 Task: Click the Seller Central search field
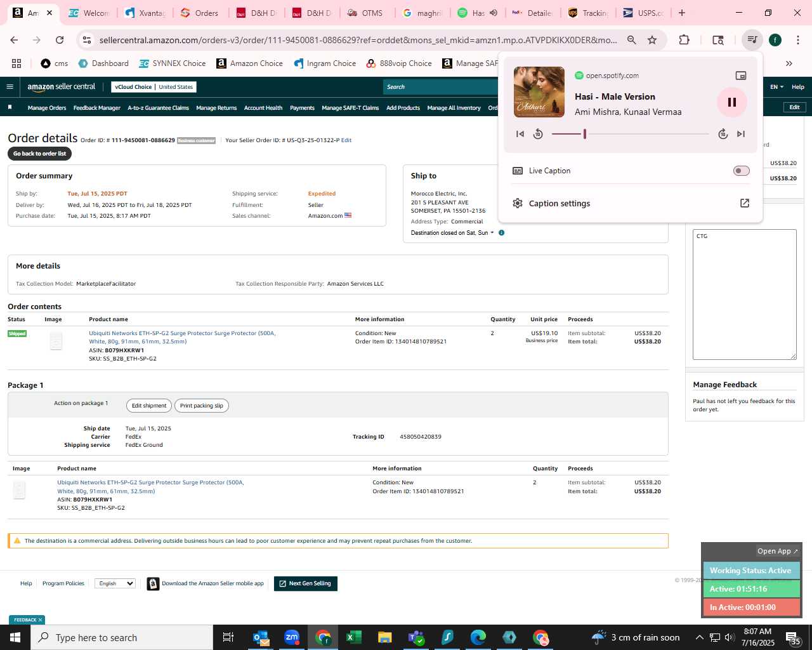point(441,87)
